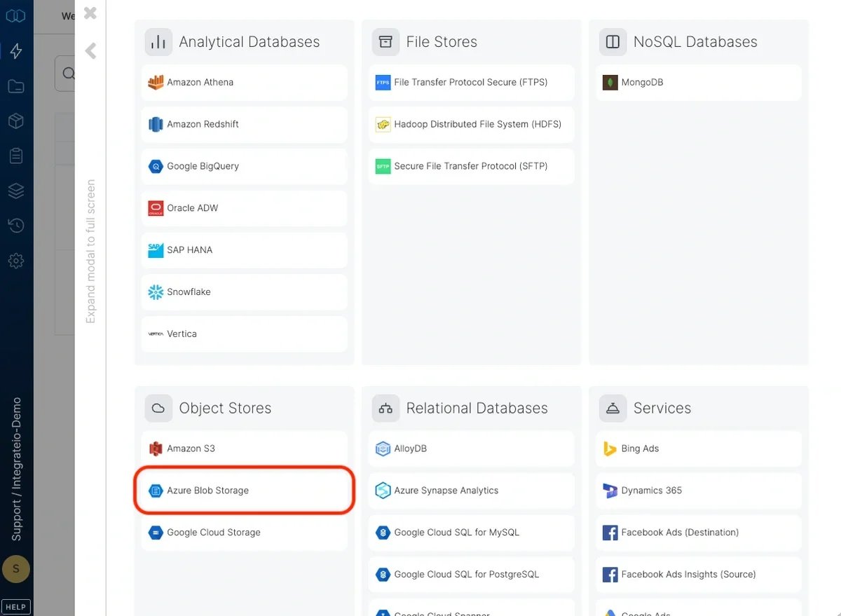Click the HELP button
841x616 pixels.
pyautogui.click(x=16, y=607)
